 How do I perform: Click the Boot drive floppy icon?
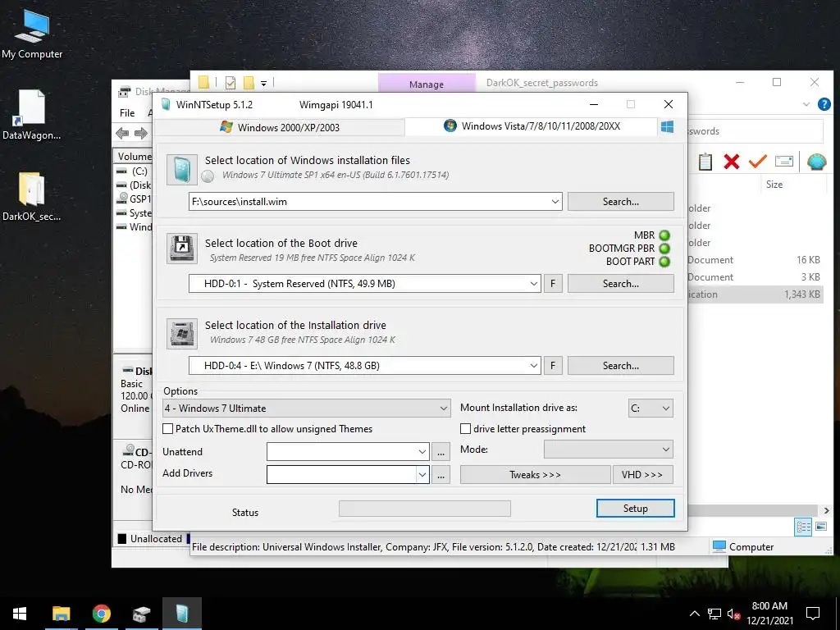[181, 248]
